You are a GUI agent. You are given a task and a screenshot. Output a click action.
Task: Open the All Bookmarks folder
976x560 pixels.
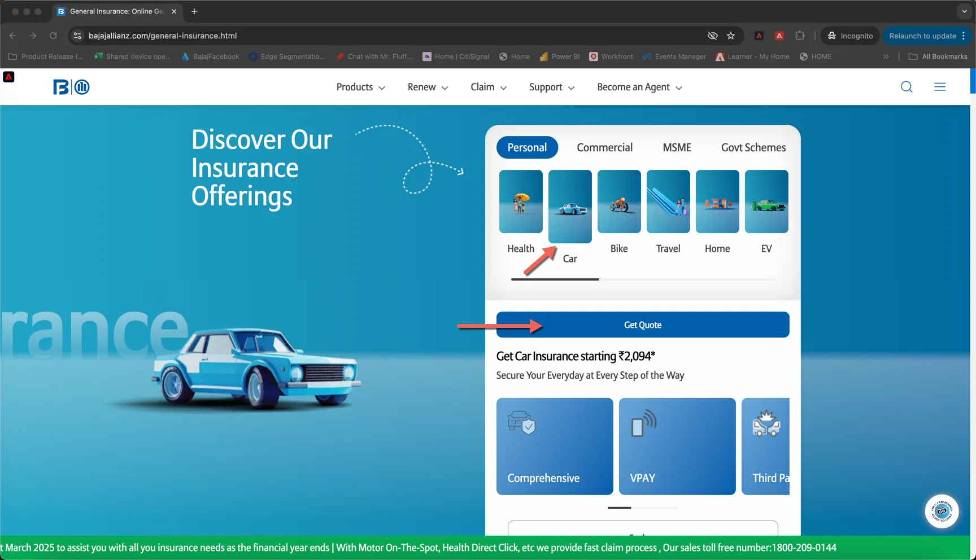pyautogui.click(x=938, y=56)
